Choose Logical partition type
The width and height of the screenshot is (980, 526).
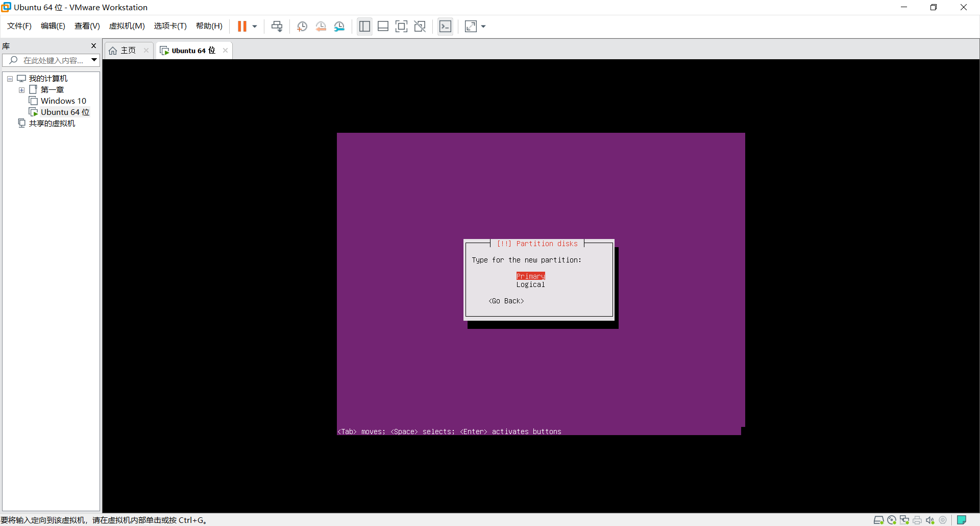(x=530, y=284)
